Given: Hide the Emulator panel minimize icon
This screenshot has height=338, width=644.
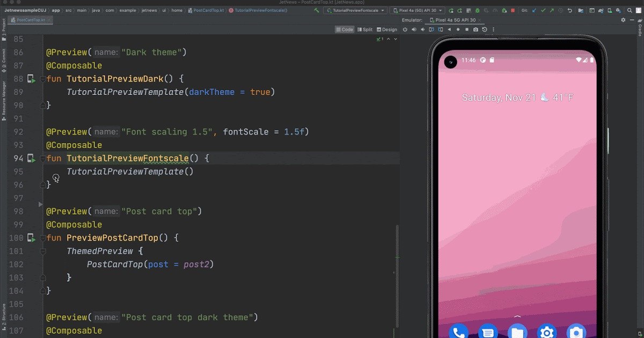Looking at the screenshot, I should [632, 20].
